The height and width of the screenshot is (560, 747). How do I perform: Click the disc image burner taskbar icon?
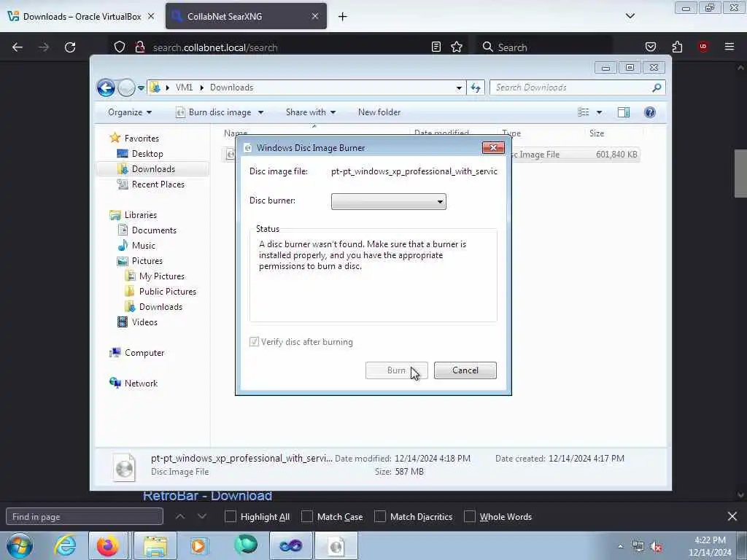point(336,545)
